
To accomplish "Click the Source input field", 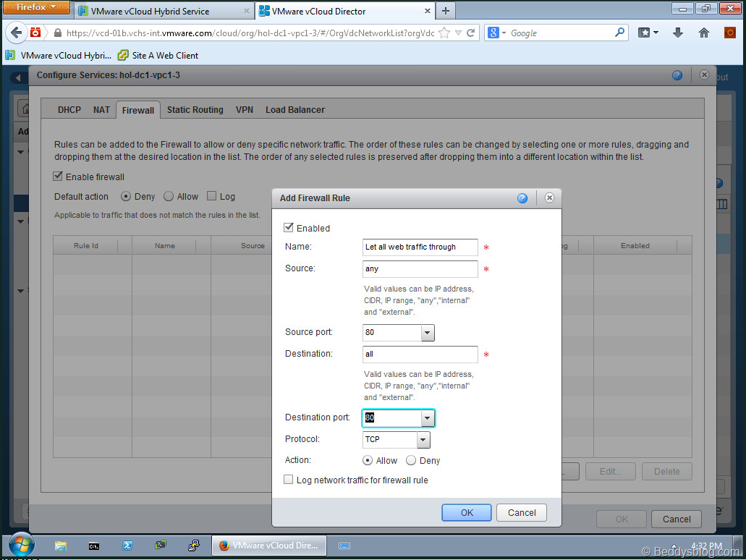I will pyautogui.click(x=420, y=269).
